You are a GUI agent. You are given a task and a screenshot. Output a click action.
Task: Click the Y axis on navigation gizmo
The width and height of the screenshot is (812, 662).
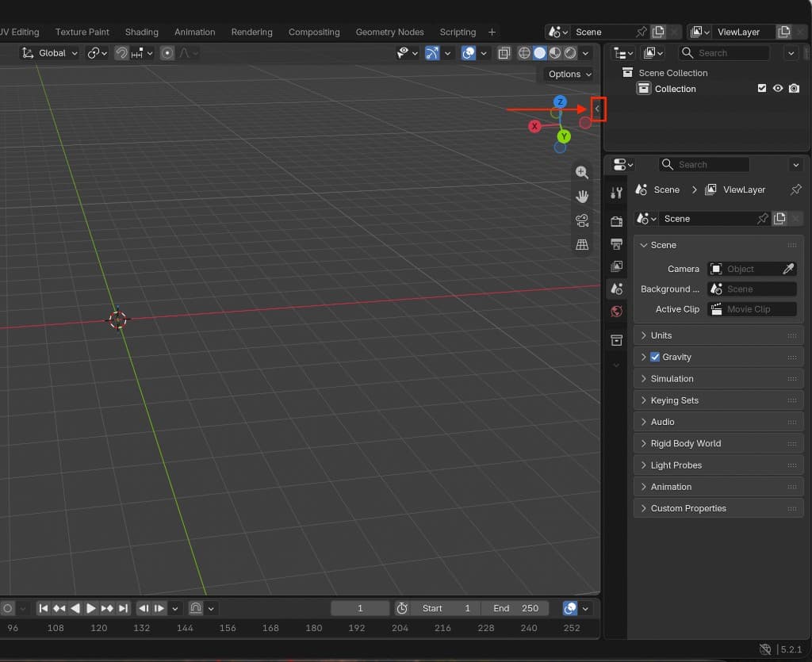click(x=564, y=136)
